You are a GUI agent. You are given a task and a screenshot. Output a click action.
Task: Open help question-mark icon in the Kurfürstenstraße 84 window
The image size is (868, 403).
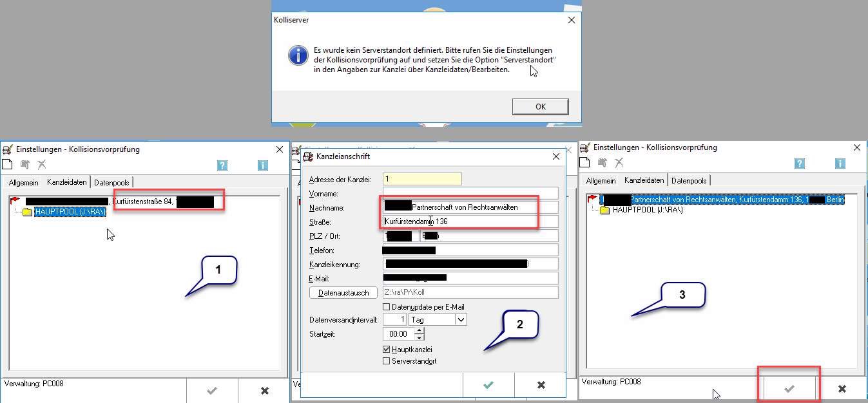coord(222,165)
